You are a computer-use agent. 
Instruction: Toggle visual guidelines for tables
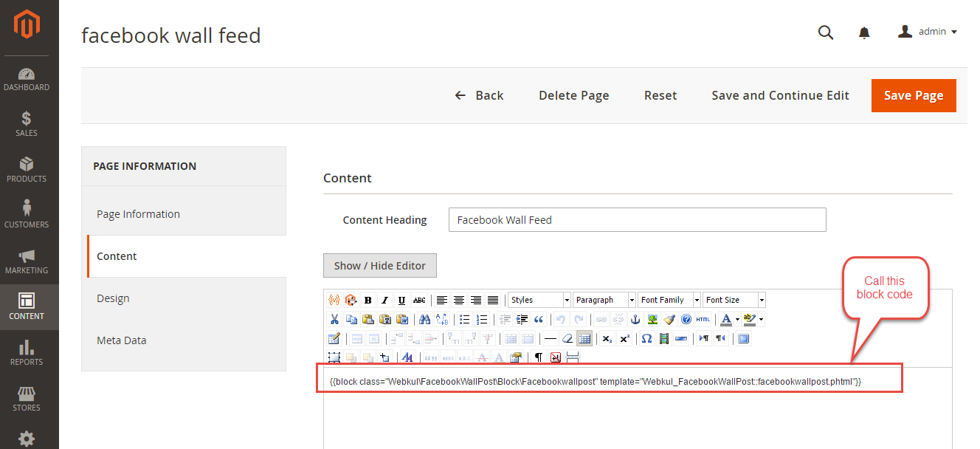click(x=584, y=338)
